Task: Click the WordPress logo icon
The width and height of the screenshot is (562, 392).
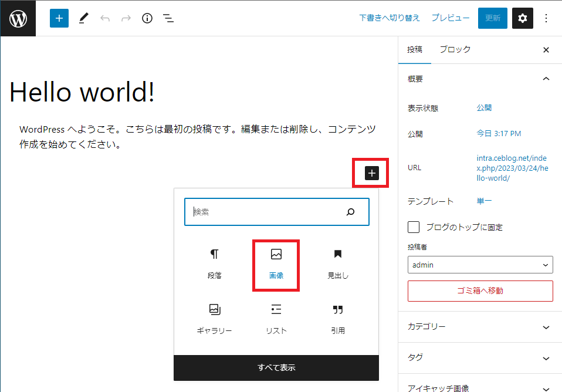Action: (x=18, y=18)
